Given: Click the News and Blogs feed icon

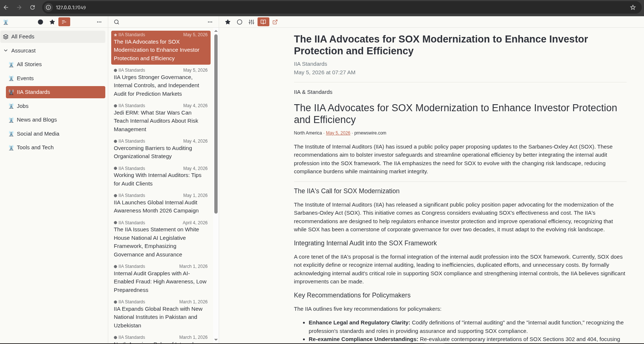Looking at the screenshot, I should (11, 120).
